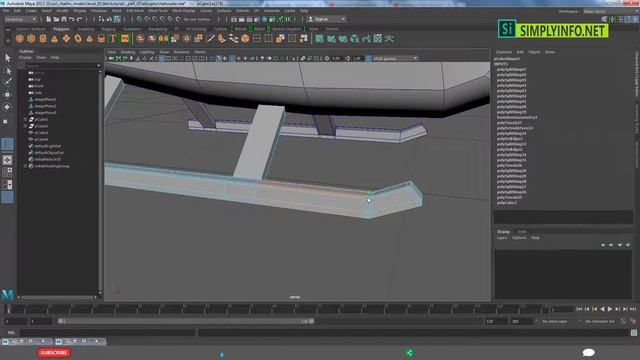Viewport: 640px width, 360px height.
Task: Open the UV Editor checker icon
Action: coord(378,39)
